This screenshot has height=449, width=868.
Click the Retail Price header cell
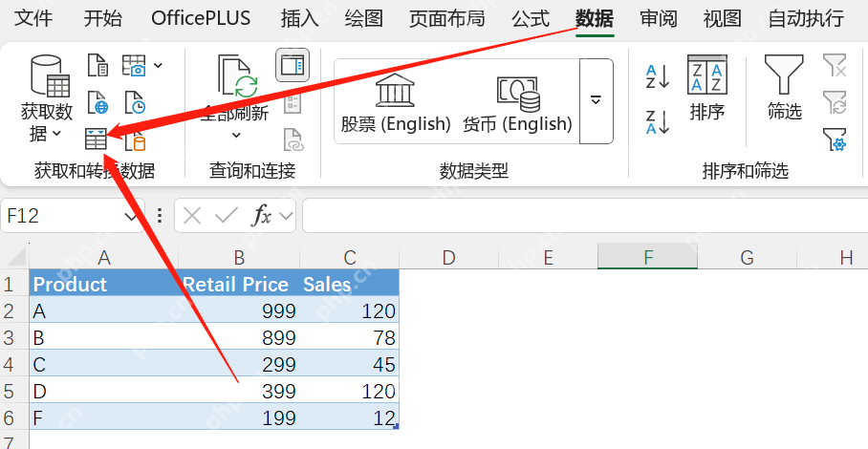(x=239, y=284)
